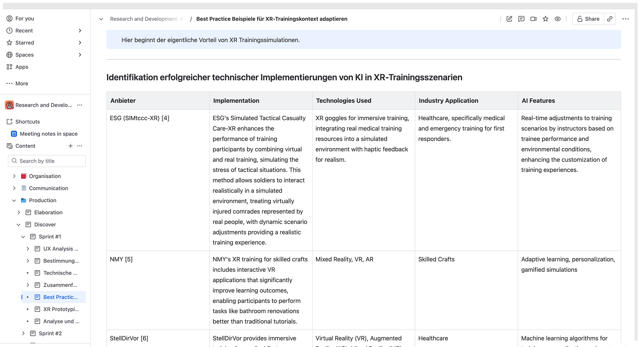Screen dimensions: 644x347
Task: Collapse the breadcrumb chevron beside Research and Development
Action: [101, 19]
